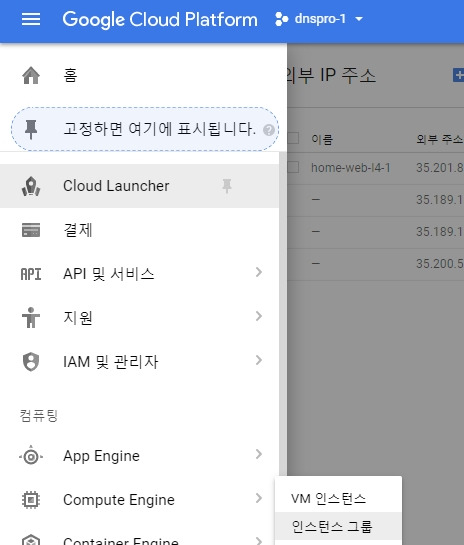Click the Cloud Launcher rocket icon
This screenshot has width=464, height=545.
tap(31, 186)
